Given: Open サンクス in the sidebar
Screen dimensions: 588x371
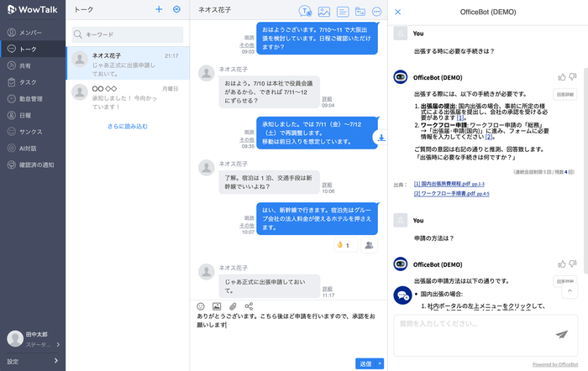Looking at the screenshot, I should coord(33,132).
